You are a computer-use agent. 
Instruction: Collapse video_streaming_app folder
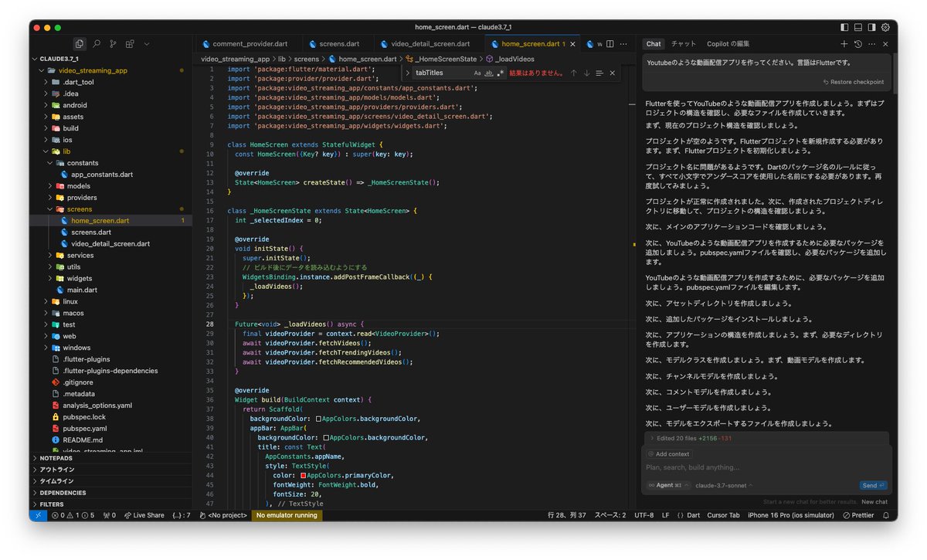pyautogui.click(x=110, y=70)
